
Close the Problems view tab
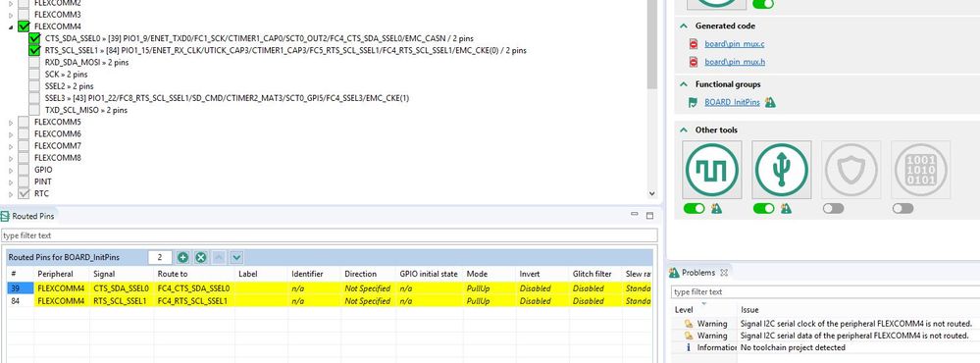pyautogui.click(x=724, y=273)
